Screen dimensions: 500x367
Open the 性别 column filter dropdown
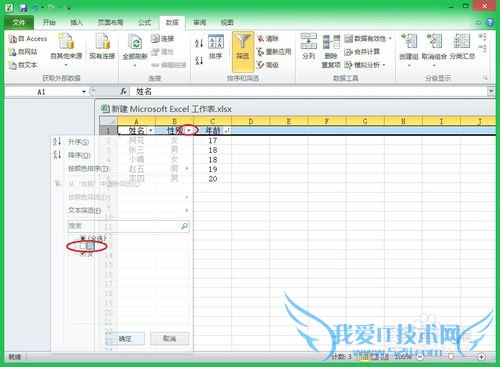coord(189,130)
